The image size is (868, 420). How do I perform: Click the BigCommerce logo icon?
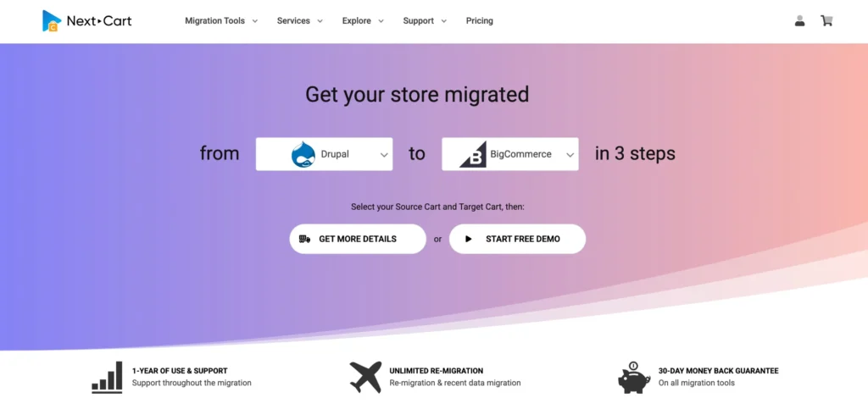pyautogui.click(x=473, y=154)
